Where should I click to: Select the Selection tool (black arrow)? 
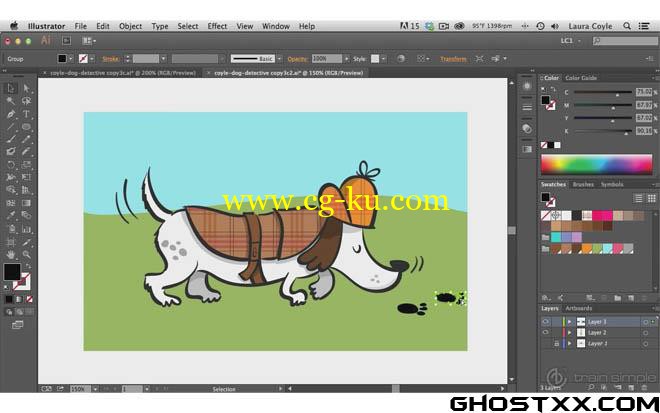pos(11,88)
